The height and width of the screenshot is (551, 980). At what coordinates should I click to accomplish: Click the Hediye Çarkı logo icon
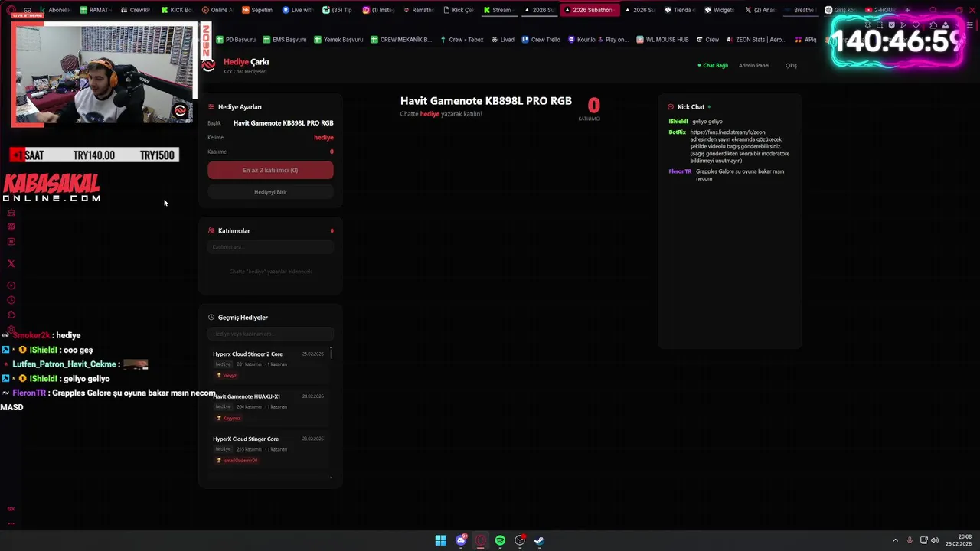tap(208, 65)
